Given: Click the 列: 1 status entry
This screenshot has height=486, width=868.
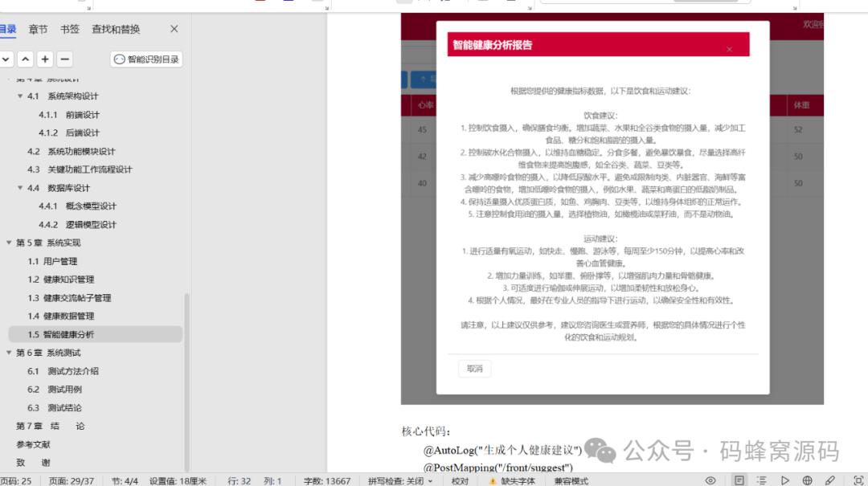Looking at the screenshot, I should coord(272,481).
